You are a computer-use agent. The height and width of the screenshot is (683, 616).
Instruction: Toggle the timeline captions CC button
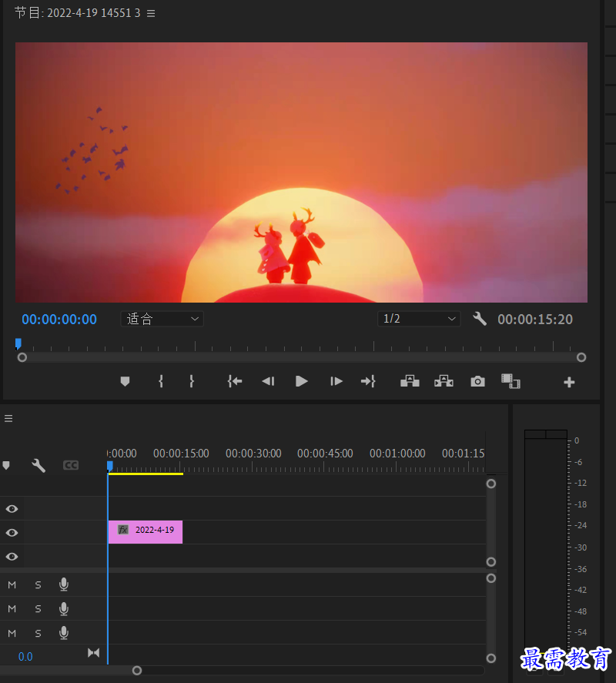(x=71, y=465)
